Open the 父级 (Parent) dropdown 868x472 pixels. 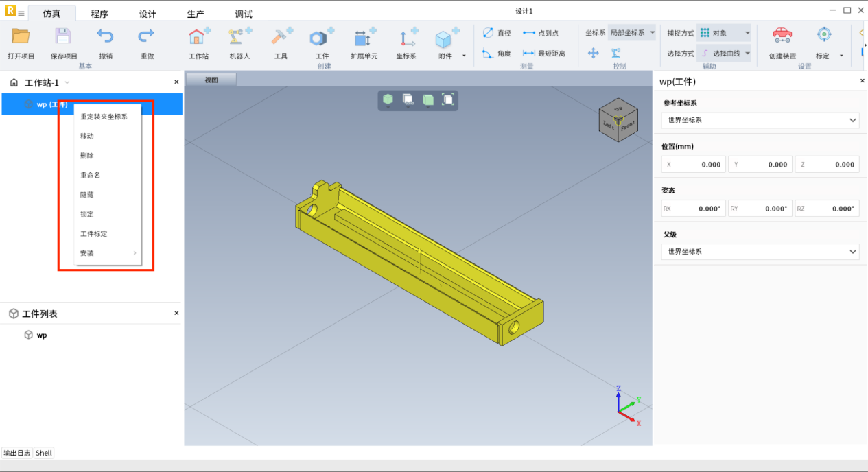pos(760,252)
